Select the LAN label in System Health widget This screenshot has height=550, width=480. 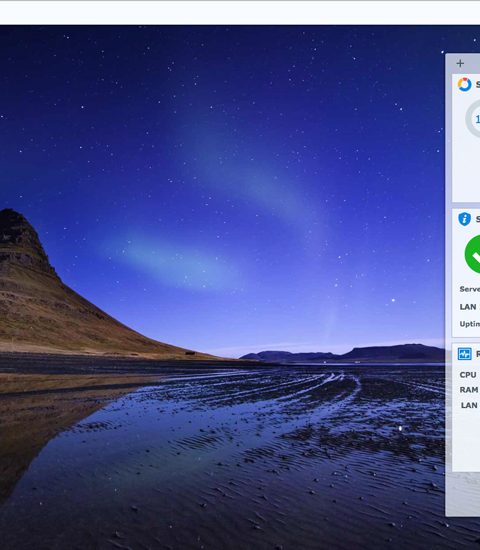coord(468,307)
